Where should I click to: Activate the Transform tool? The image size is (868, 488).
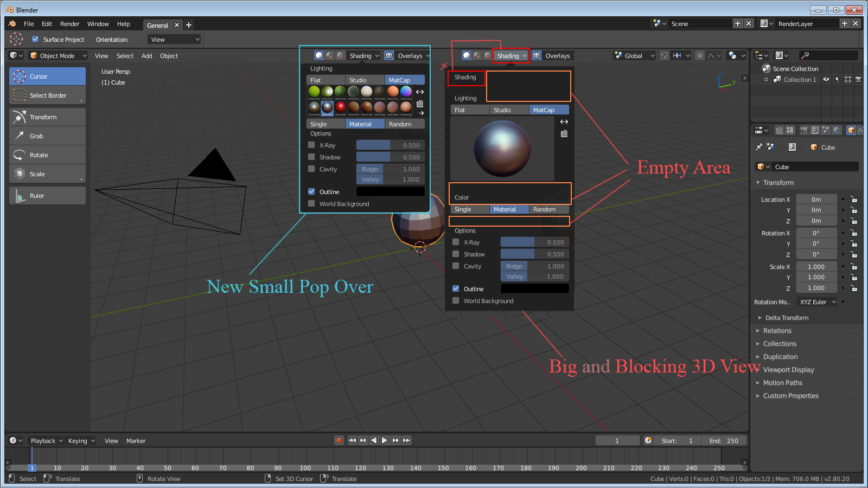tap(47, 117)
